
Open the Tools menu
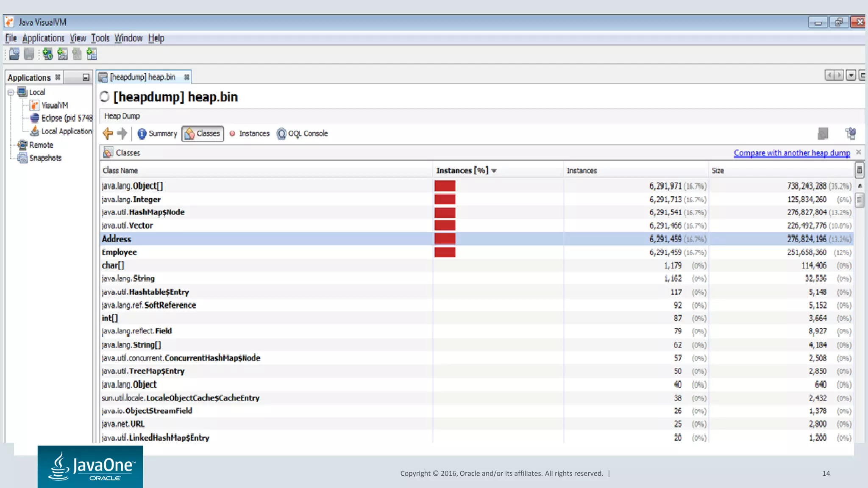click(100, 38)
